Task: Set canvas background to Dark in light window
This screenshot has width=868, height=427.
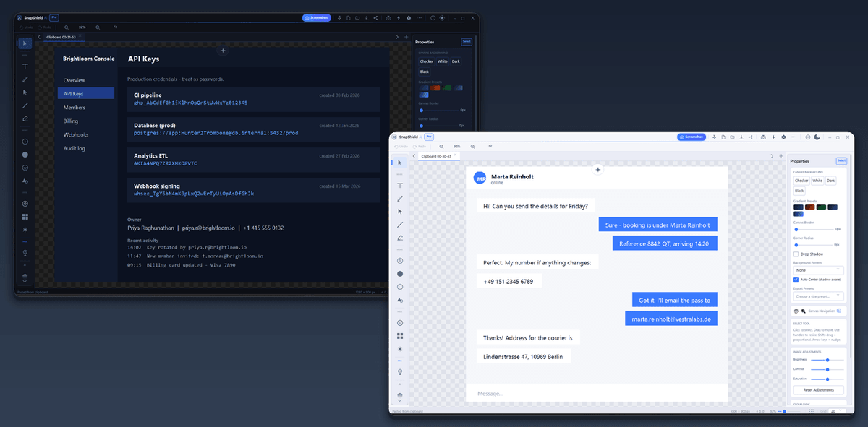Action: [831, 180]
